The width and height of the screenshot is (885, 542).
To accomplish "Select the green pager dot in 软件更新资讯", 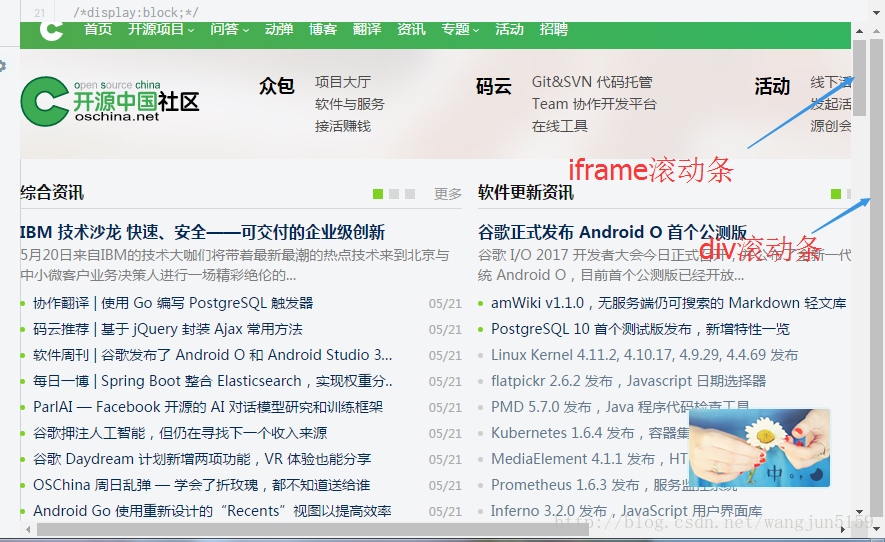I will click(836, 194).
